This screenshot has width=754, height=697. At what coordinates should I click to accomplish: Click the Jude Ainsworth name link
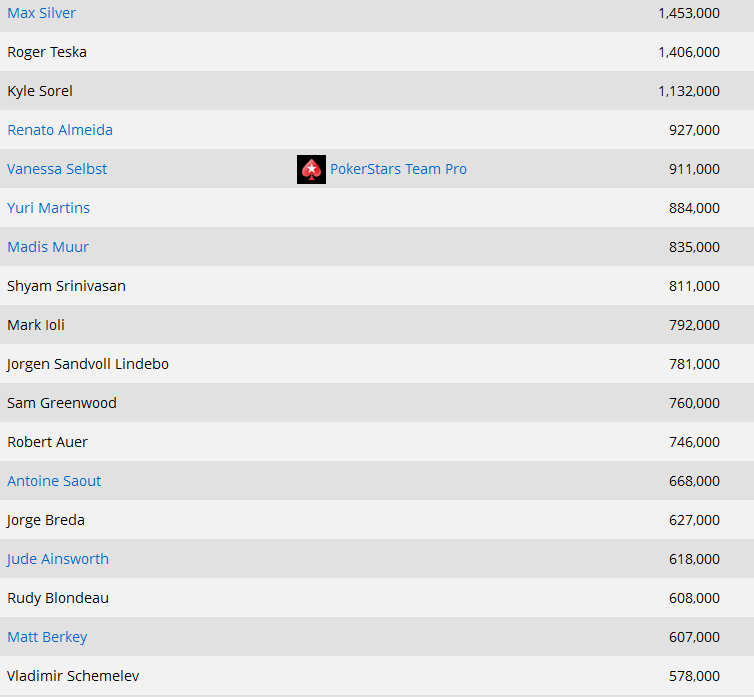pyautogui.click(x=58, y=559)
